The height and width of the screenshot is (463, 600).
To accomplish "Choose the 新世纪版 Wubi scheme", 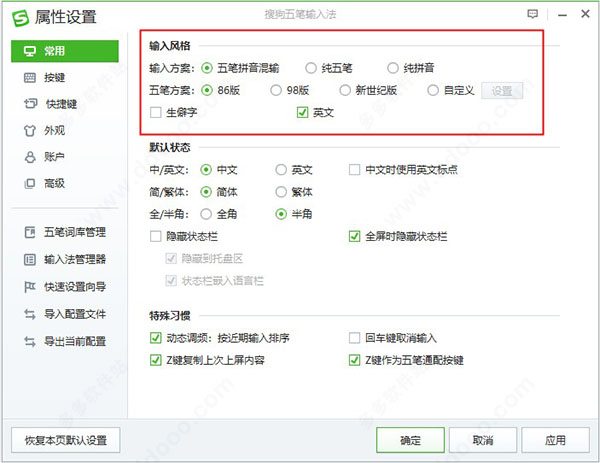I will coord(345,91).
